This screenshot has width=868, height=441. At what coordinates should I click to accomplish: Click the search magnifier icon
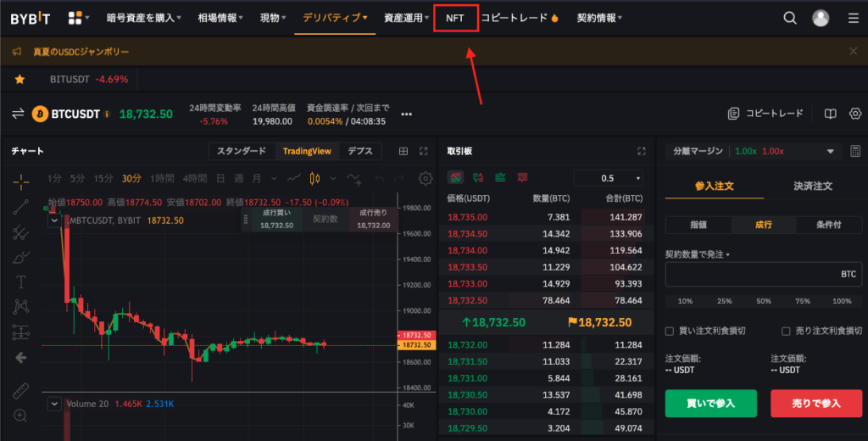click(790, 19)
